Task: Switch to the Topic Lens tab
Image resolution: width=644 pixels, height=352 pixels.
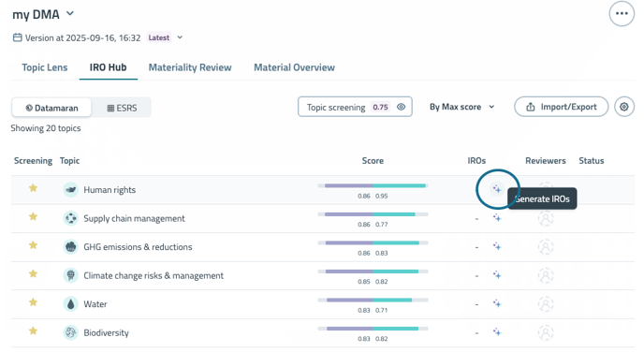Action: pos(45,67)
